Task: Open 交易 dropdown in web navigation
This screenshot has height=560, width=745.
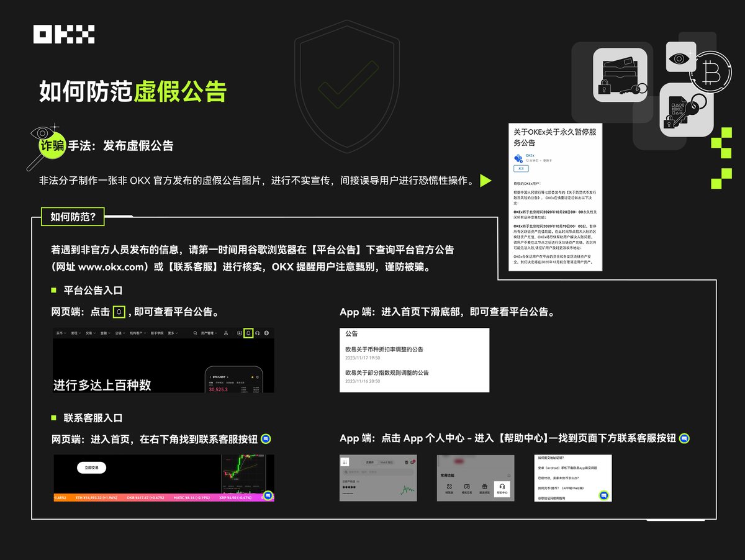Action: coord(91,333)
